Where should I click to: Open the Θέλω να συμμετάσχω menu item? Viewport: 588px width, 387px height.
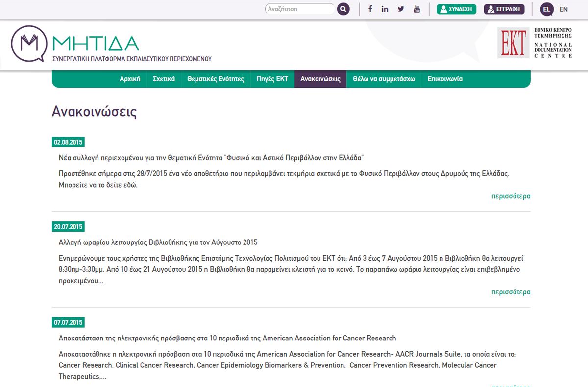click(384, 79)
